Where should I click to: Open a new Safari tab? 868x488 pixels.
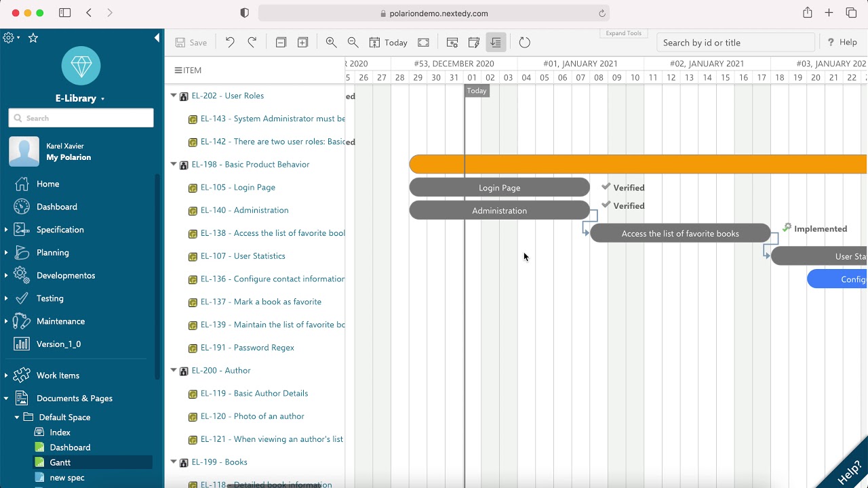(829, 13)
